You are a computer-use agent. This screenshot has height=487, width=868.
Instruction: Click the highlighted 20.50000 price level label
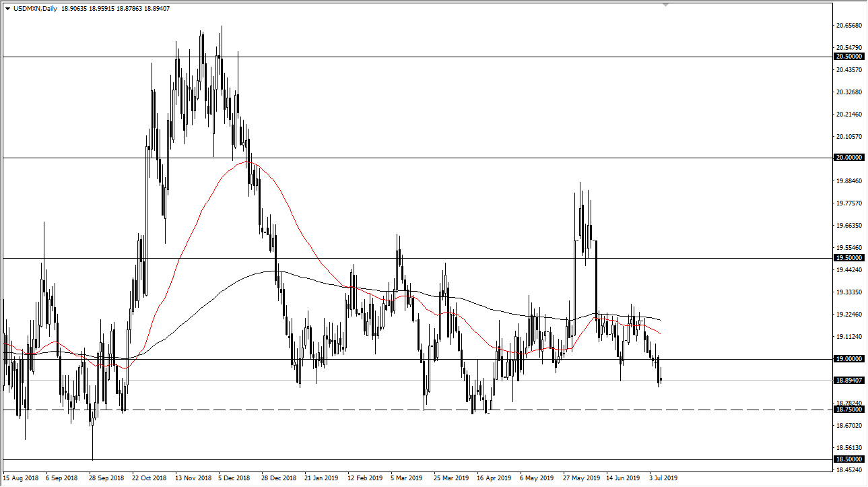[x=848, y=57]
